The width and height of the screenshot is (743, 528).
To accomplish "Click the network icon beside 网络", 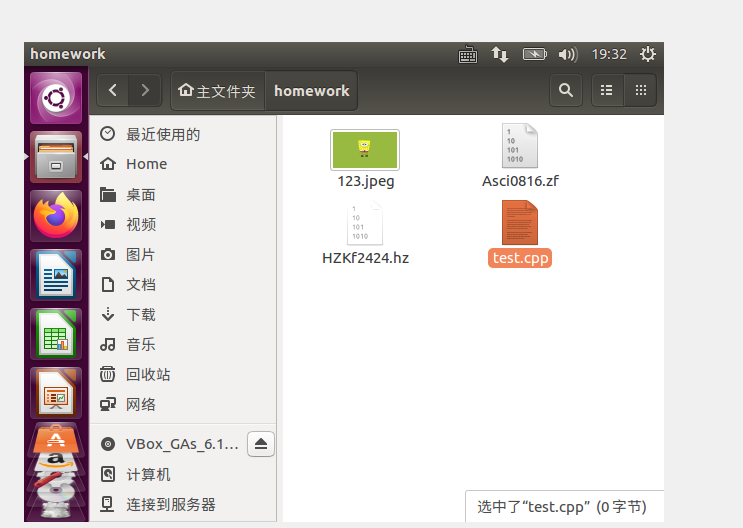I will [108, 404].
